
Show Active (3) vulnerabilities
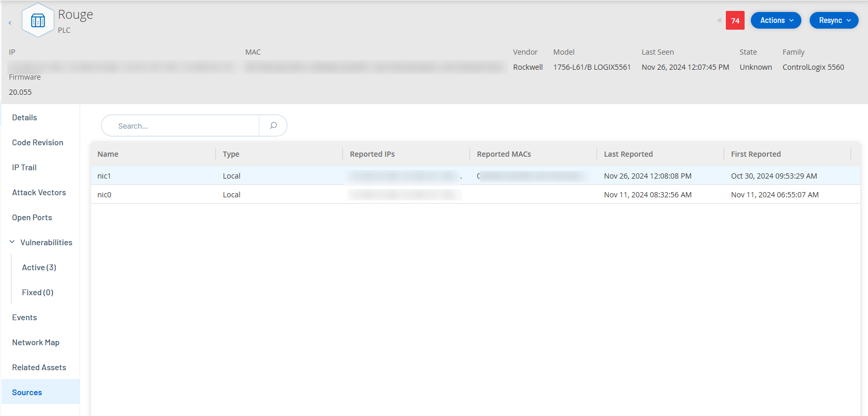coord(39,268)
